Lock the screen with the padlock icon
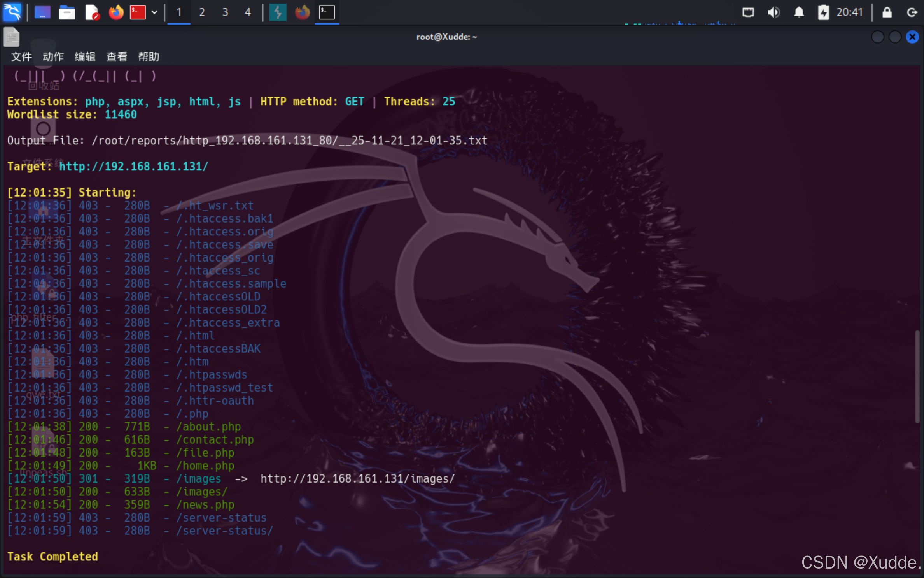The height and width of the screenshot is (578, 924). pos(887,12)
